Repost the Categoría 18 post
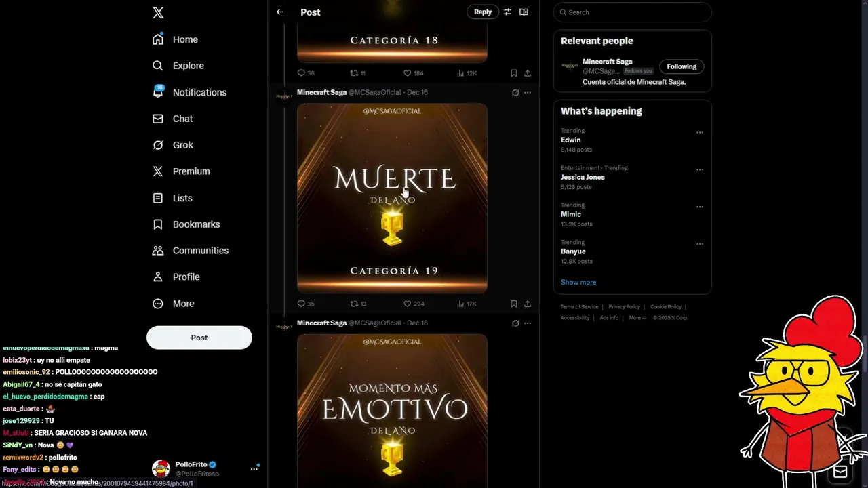Screen dimensions: 868x488 tap(357, 73)
